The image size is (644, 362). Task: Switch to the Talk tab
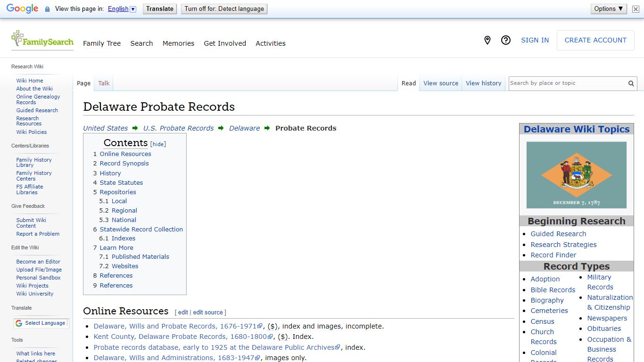[x=104, y=83]
